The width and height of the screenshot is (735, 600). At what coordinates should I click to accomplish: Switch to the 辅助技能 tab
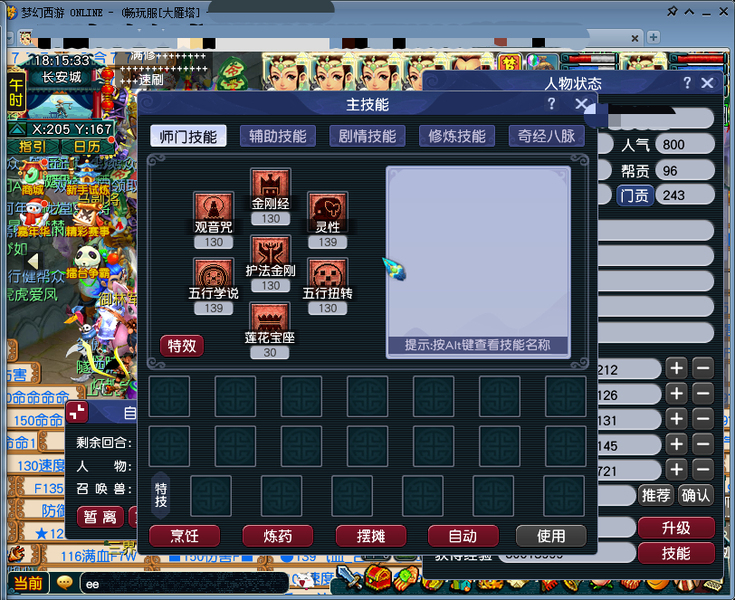pos(278,136)
